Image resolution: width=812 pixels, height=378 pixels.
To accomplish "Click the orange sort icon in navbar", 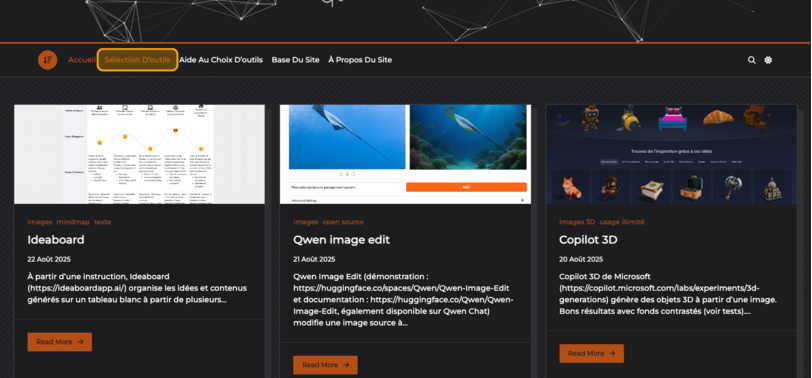I will click(47, 60).
